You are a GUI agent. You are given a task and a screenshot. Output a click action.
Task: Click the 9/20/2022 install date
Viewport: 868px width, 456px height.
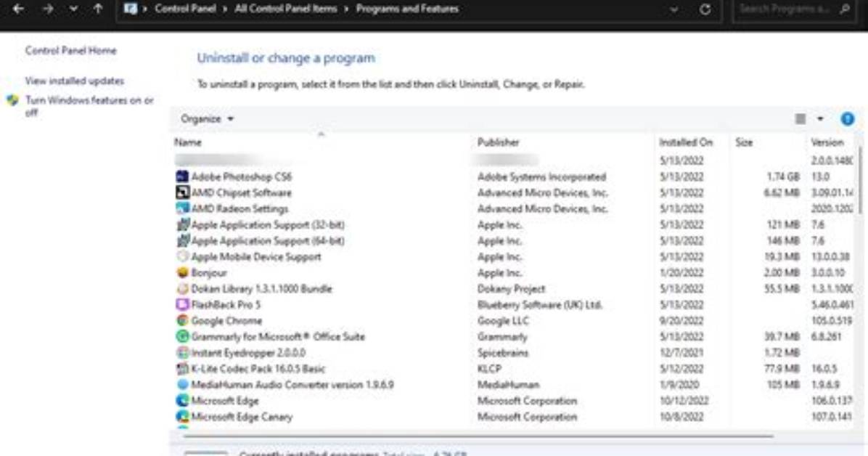click(x=681, y=321)
